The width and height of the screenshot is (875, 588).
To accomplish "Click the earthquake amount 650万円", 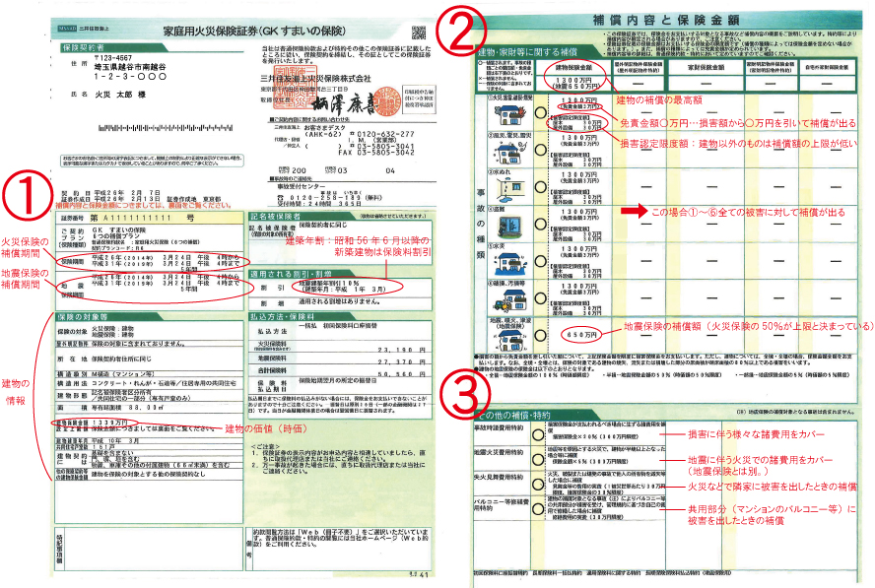I will pyautogui.click(x=582, y=335).
